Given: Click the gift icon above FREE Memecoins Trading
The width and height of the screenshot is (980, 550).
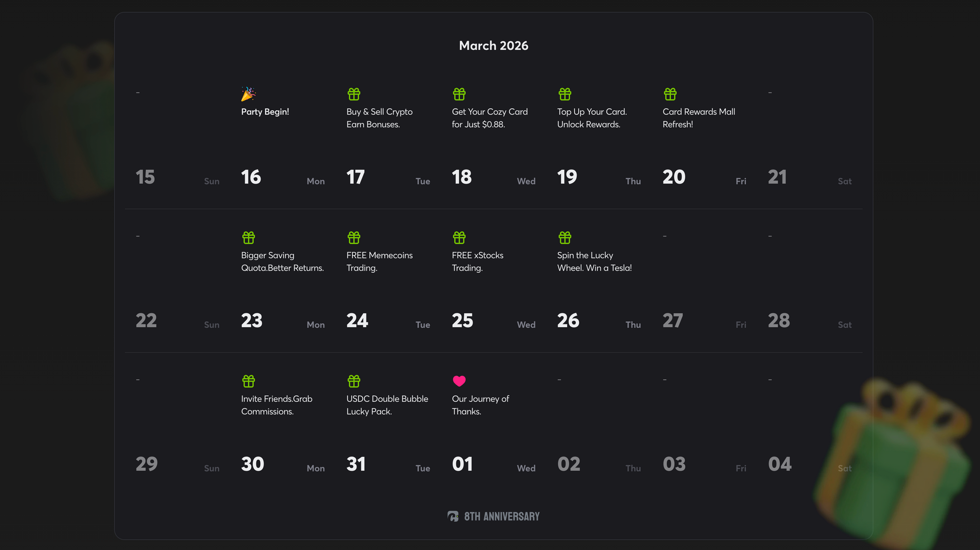Looking at the screenshot, I should coord(354,238).
